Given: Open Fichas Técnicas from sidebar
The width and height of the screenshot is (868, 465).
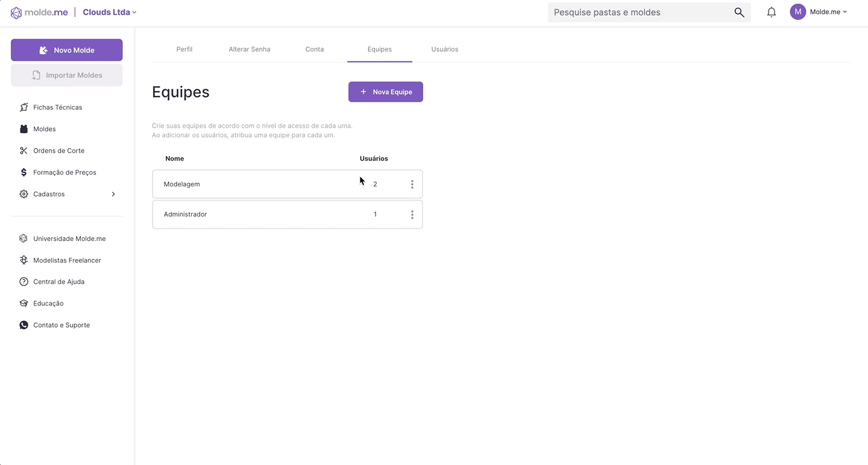Looking at the screenshot, I should (57, 107).
